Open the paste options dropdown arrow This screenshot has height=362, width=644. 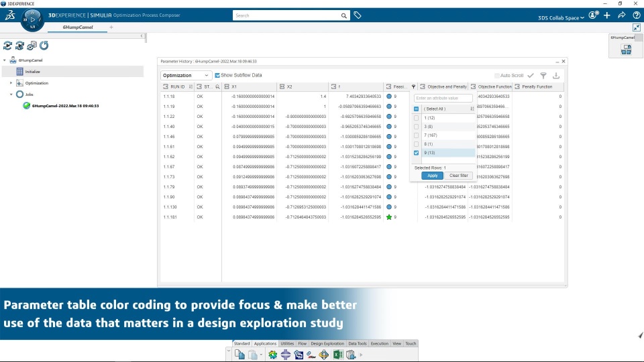261,355
